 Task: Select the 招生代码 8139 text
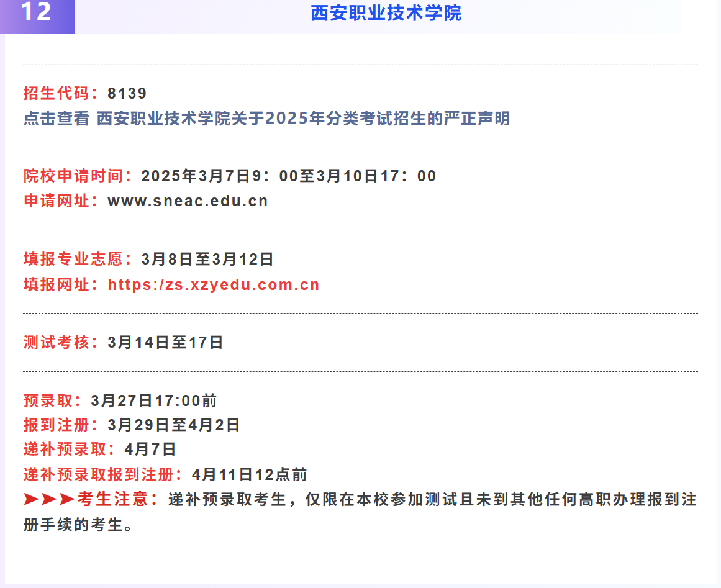[84, 94]
